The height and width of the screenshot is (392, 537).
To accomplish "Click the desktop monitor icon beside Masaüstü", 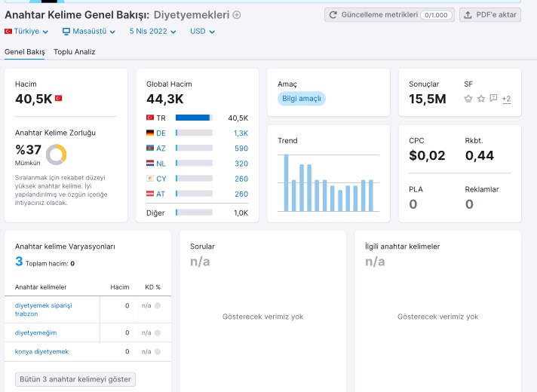I will click(x=66, y=32).
